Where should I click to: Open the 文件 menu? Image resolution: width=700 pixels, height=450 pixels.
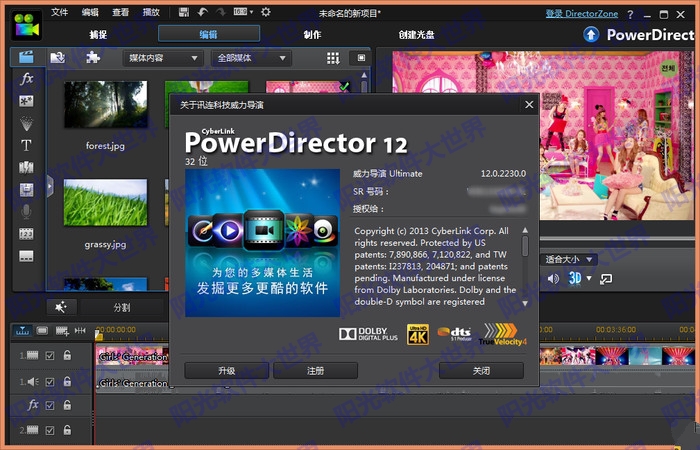click(59, 12)
